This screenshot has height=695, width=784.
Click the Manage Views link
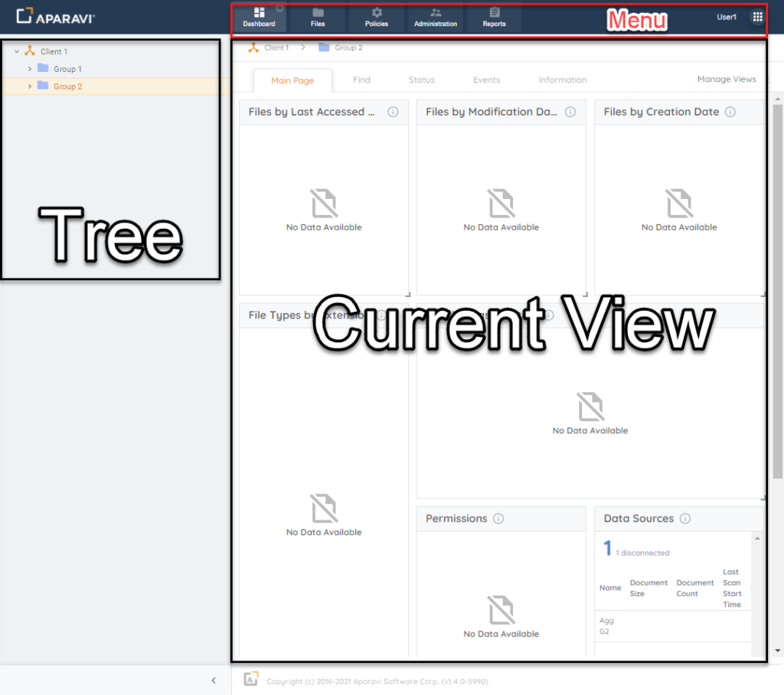coord(726,79)
